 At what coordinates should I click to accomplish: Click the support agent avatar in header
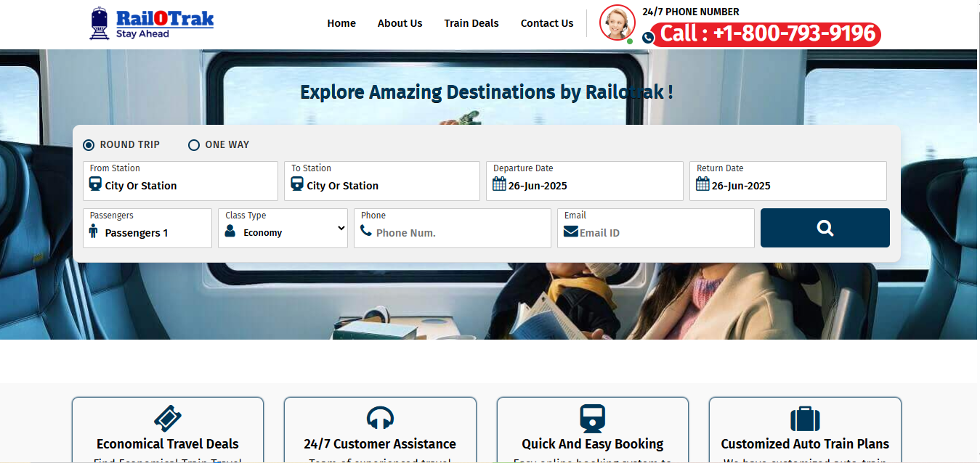click(617, 22)
